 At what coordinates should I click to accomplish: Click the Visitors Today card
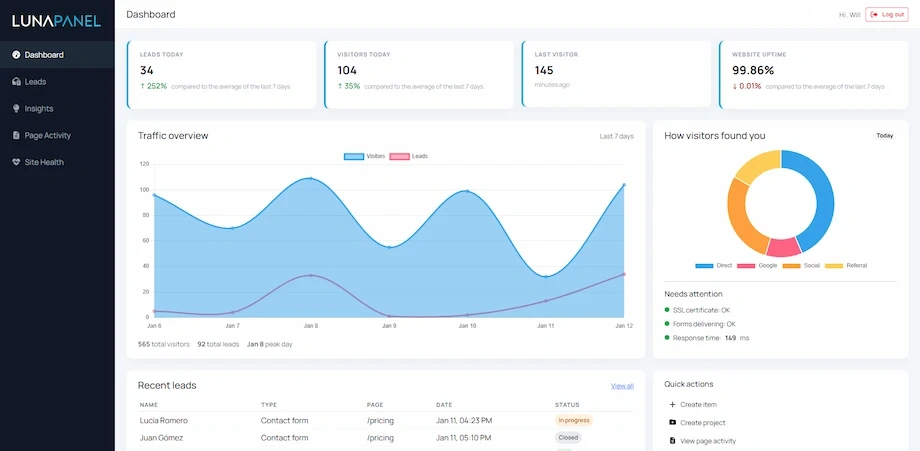pyautogui.click(x=419, y=74)
